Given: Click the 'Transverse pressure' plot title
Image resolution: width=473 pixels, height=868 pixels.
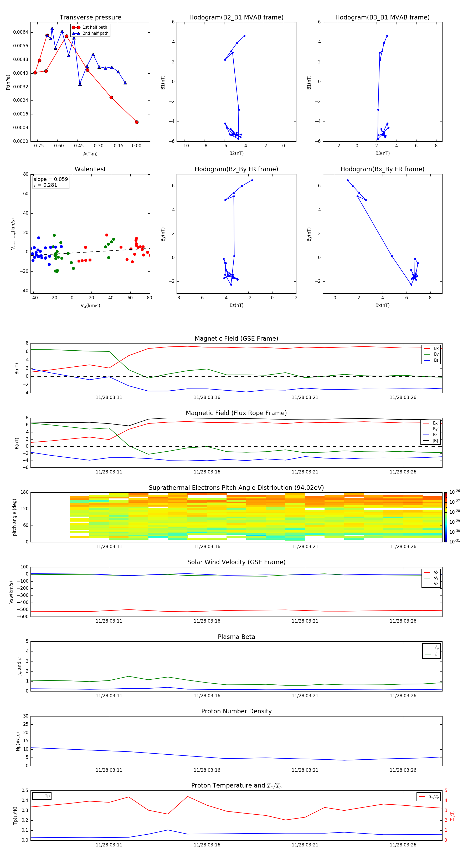Looking at the screenshot, I should click(90, 18).
